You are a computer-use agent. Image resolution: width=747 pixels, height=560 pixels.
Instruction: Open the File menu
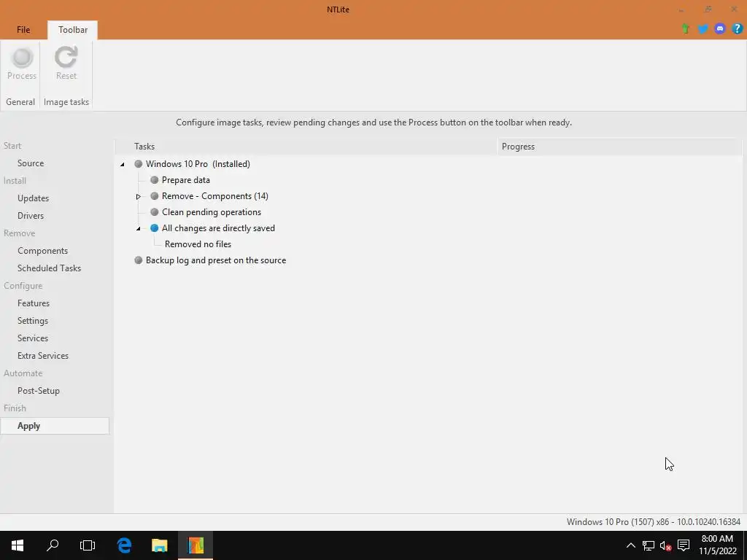point(23,29)
